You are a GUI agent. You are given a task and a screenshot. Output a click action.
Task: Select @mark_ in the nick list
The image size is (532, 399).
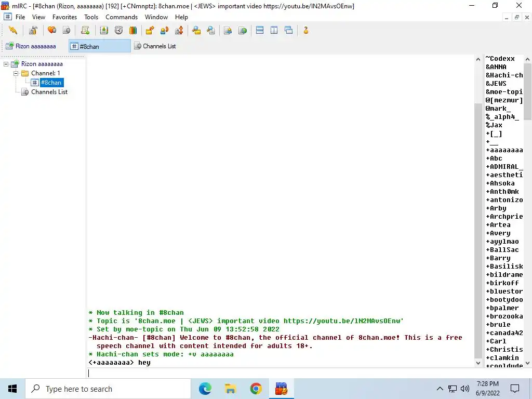[498, 109]
